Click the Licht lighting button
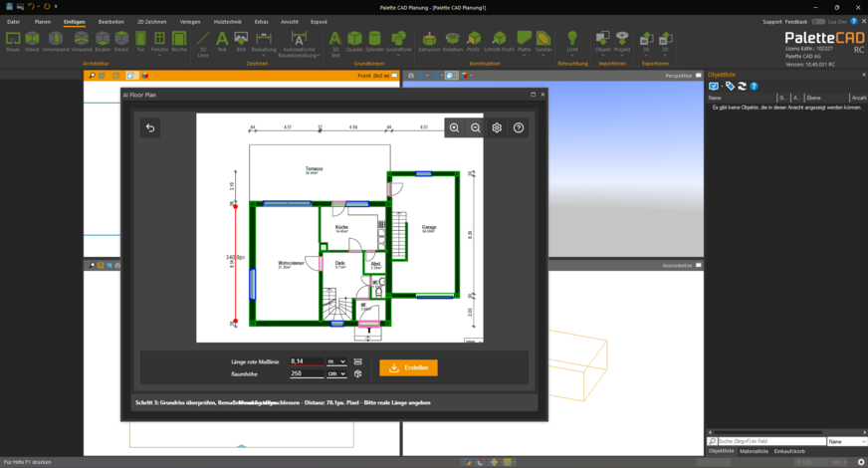The image size is (868, 468). [x=572, y=42]
